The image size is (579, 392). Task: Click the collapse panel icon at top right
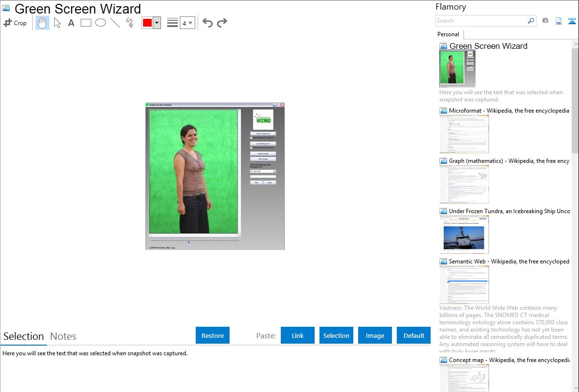point(572,21)
